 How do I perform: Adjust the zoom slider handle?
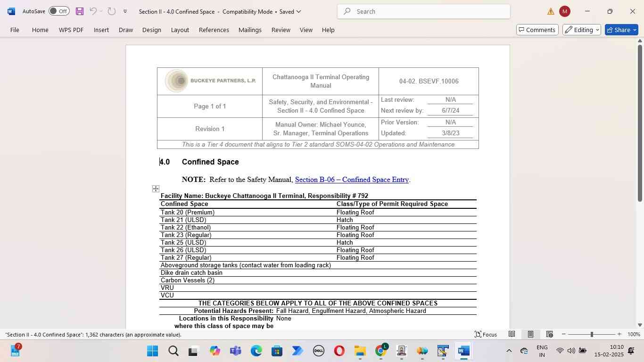tap(592, 334)
